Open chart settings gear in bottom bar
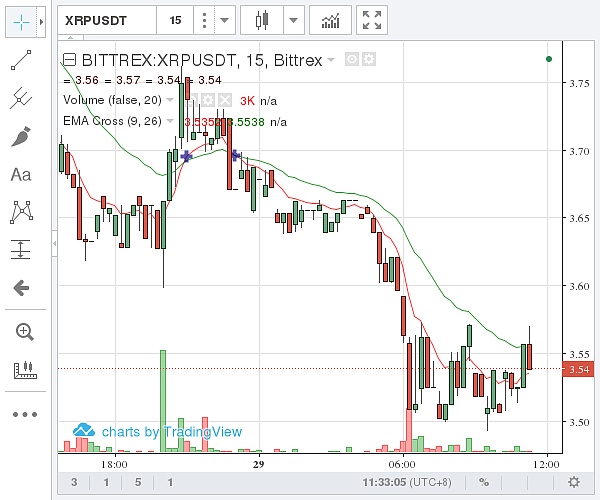 coord(574,482)
